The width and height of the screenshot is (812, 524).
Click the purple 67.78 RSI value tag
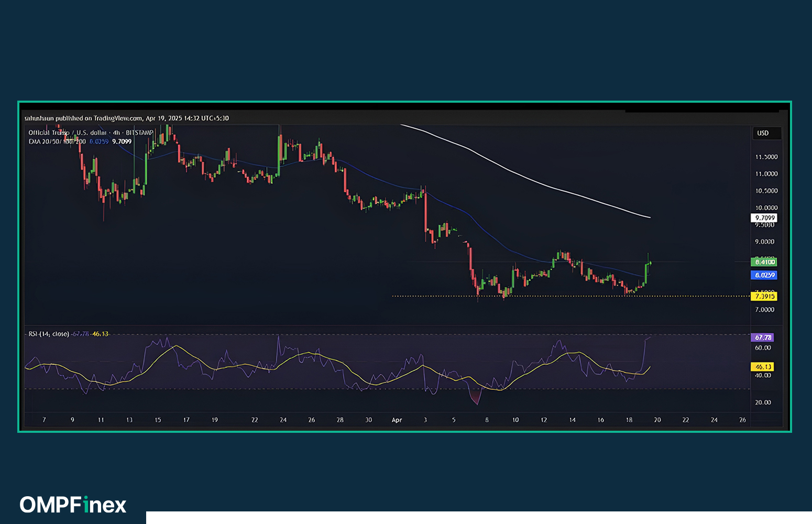click(762, 337)
